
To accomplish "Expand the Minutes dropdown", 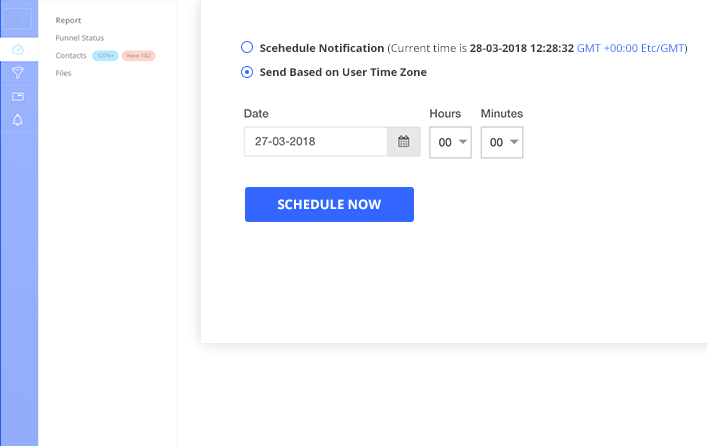I will pos(501,142).
